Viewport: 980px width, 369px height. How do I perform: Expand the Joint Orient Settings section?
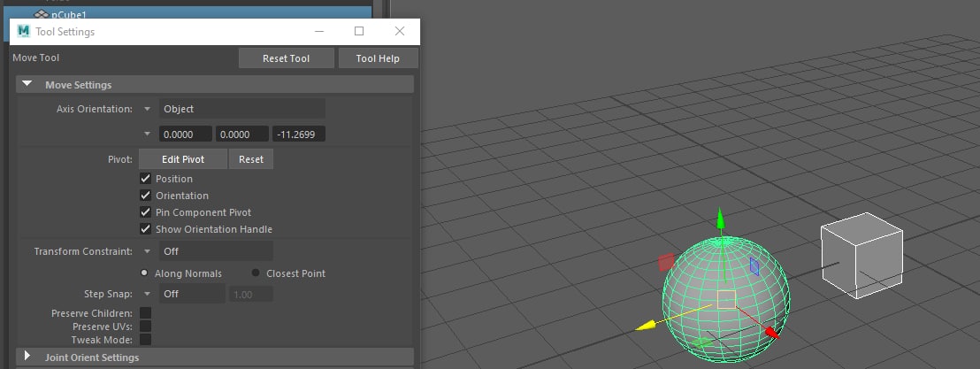[27, 357]
